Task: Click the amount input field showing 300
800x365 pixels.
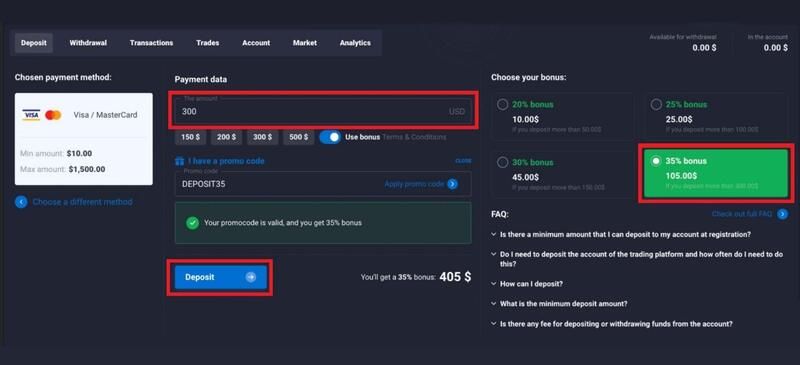Action: click(323, 111)
